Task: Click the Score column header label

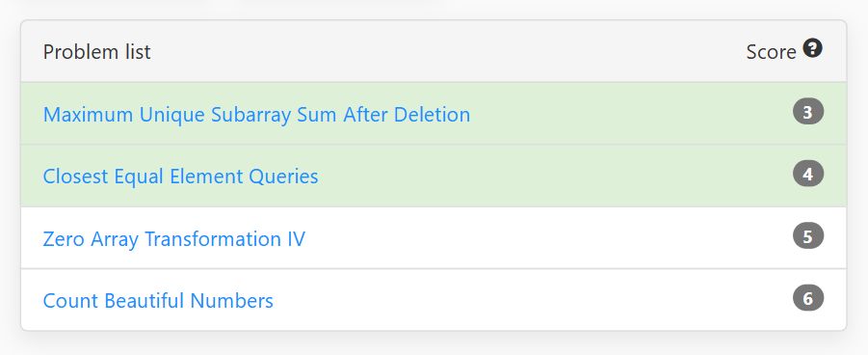Action: tap(771, 51)
